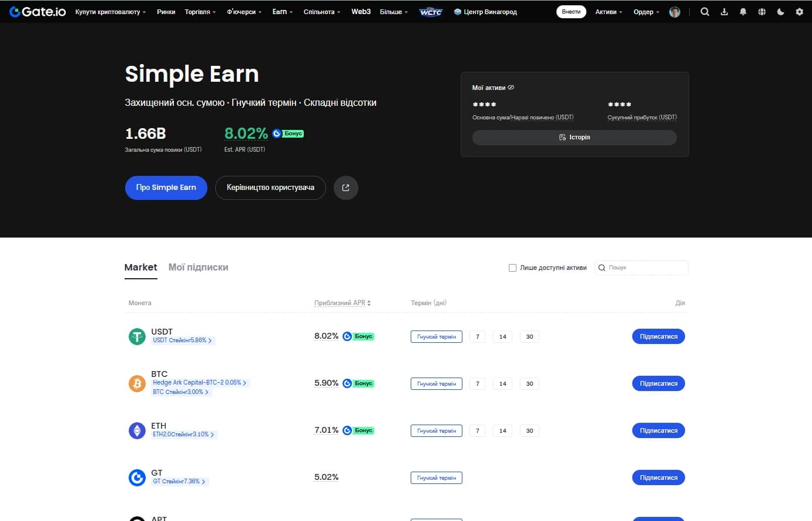The height and width of the screenshot is (521, 812).
Task: Click the bonus badge in USDT row
Action: click(358, 336)
